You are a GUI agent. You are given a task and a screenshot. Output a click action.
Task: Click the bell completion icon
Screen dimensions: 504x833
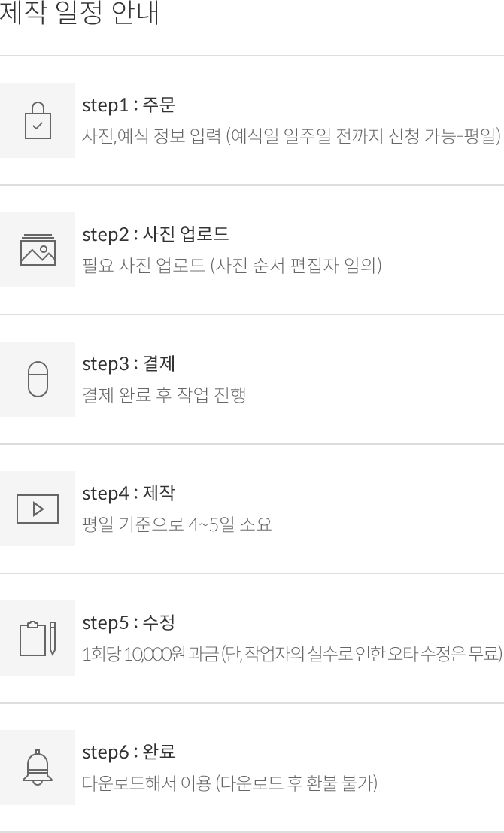[38, 768]
